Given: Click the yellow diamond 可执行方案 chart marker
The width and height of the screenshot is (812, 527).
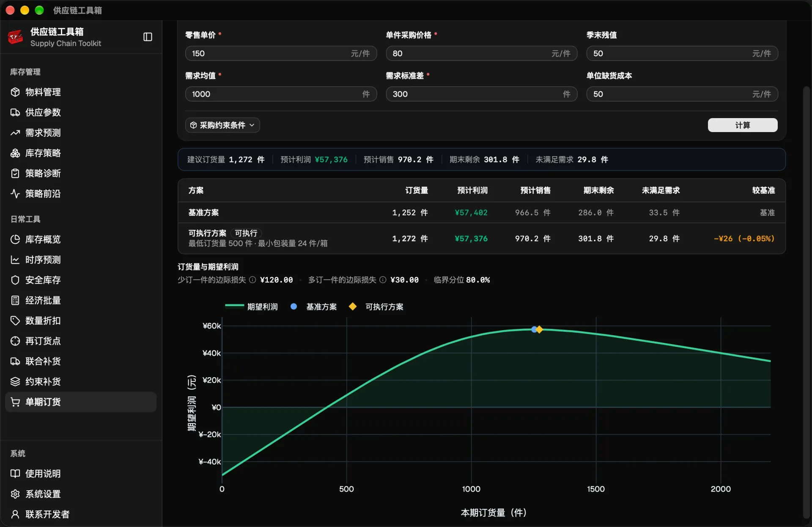Looking at the screenshot, I should pos(540,329).
